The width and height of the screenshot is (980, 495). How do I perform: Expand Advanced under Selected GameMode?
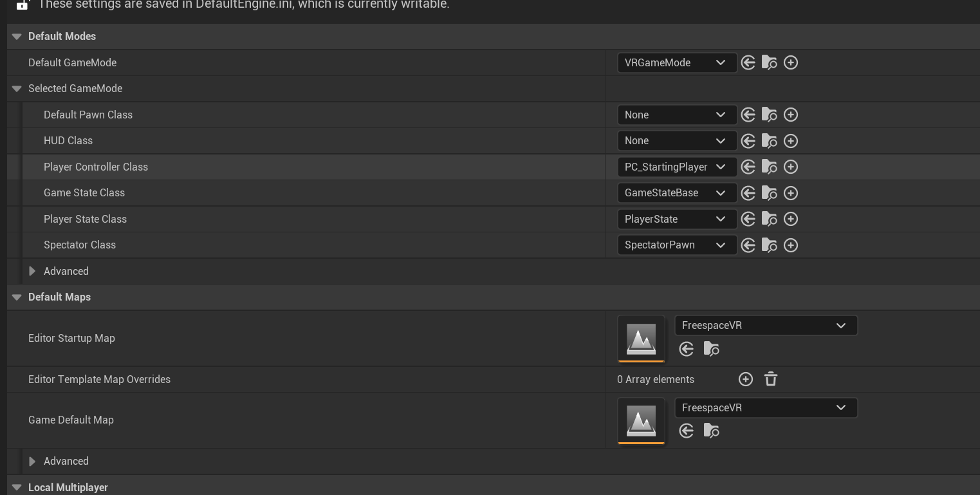click(x=32, y=271)
